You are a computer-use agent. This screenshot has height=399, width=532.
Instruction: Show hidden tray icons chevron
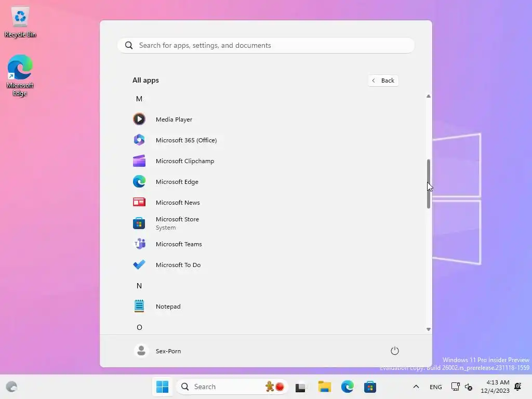[x=416, y=387]
